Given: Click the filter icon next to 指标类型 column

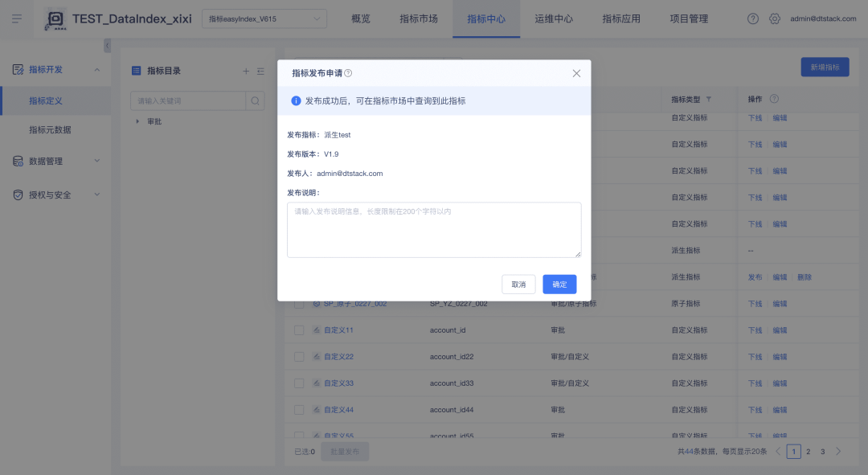Looking at the screenshot, I should pyautogui.click(x=709, y=99).
